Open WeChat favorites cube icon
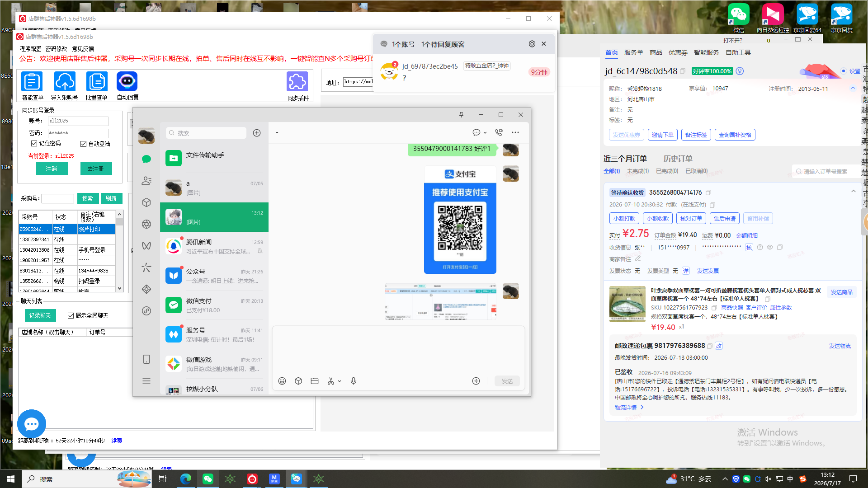The image size is (868, 488). (146, 202)
